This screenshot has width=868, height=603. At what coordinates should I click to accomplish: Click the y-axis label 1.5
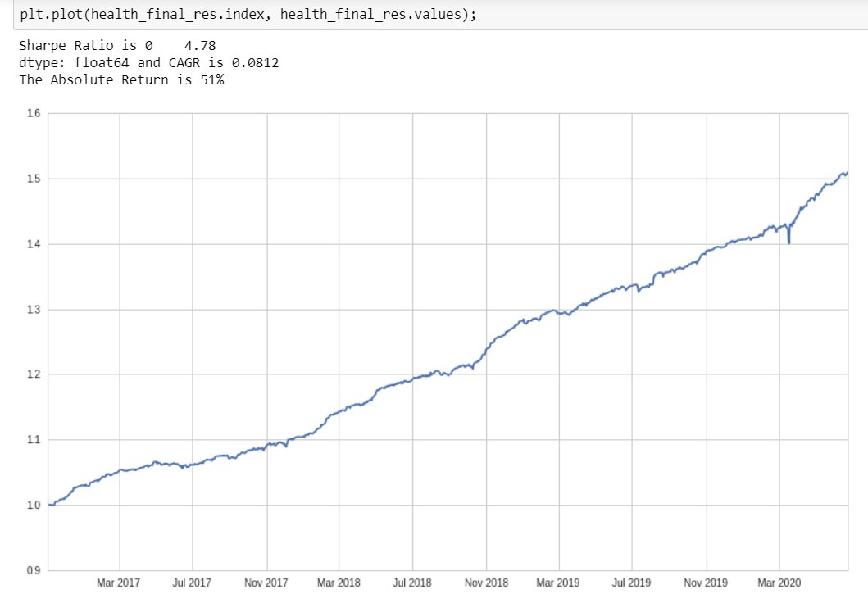34,179
